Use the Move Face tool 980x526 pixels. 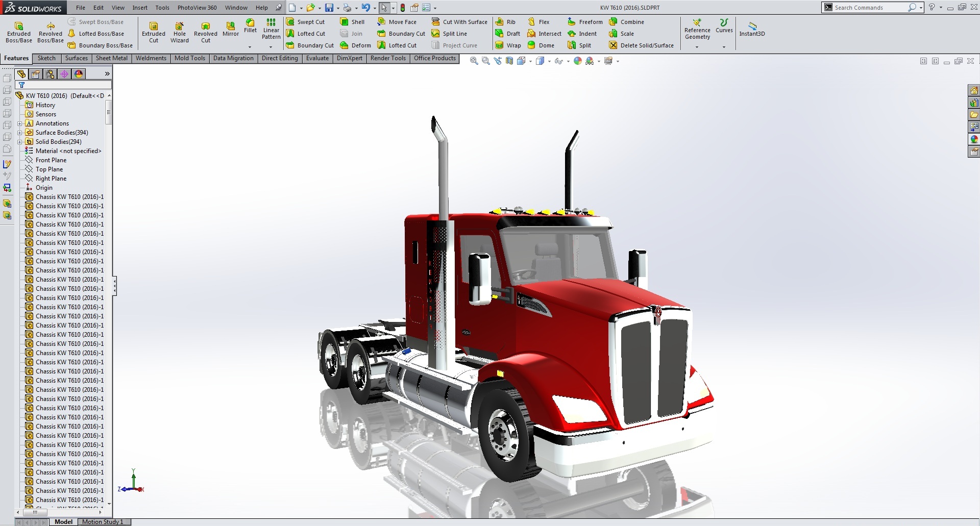click(397, 22)
